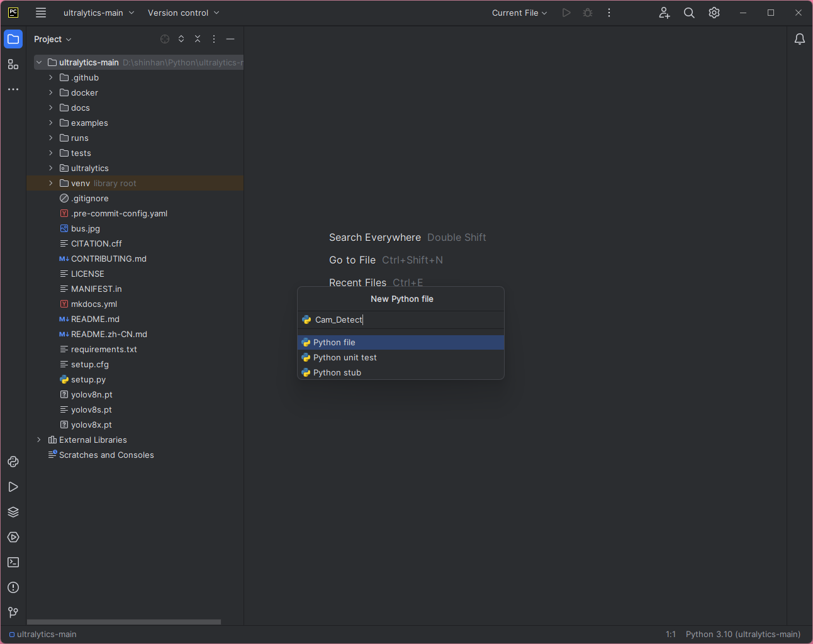The height and width of the screenshot is (644, 813).
Task: Click Select Opened File target icon
Action: click(165, 39)
